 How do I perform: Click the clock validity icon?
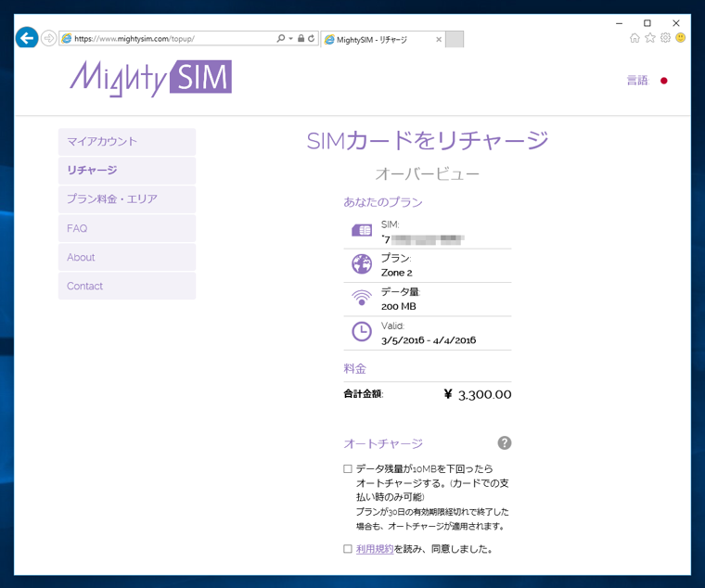362,332
